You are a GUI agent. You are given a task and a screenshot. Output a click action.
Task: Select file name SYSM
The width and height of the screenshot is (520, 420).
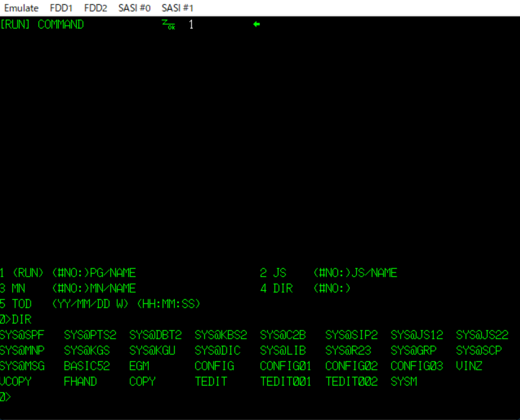click(404, 382)
